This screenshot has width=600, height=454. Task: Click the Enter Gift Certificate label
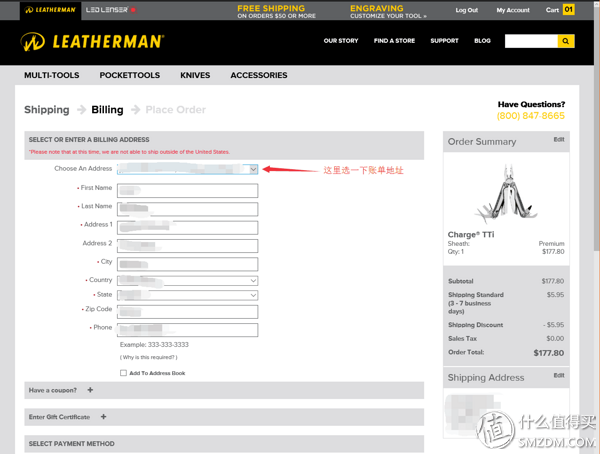[x=59, y=417]
